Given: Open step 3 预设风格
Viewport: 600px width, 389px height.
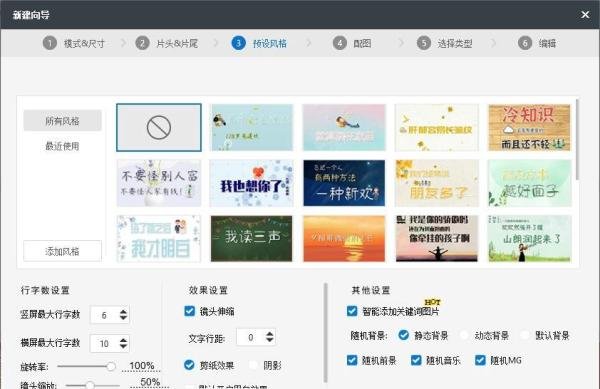Looking at the screenshot, I should pos(259,43).
